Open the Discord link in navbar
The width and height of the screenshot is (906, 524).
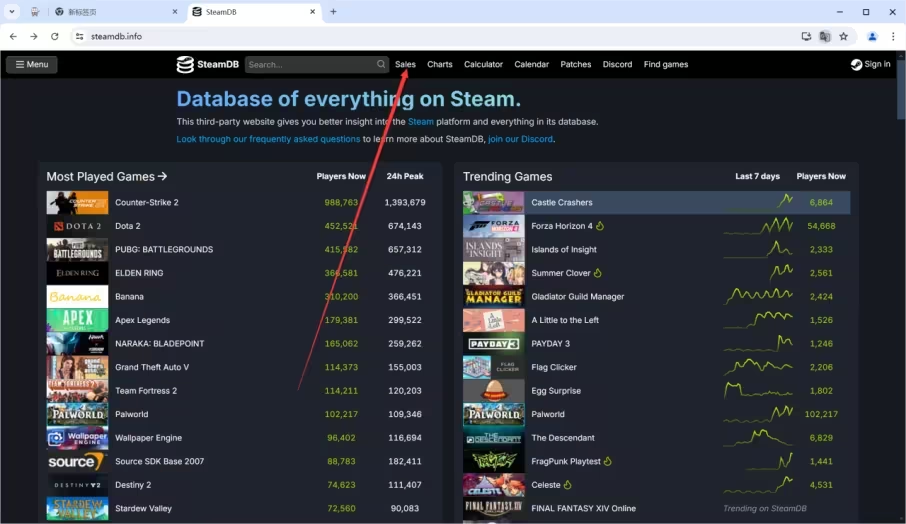tap(617, 64)
